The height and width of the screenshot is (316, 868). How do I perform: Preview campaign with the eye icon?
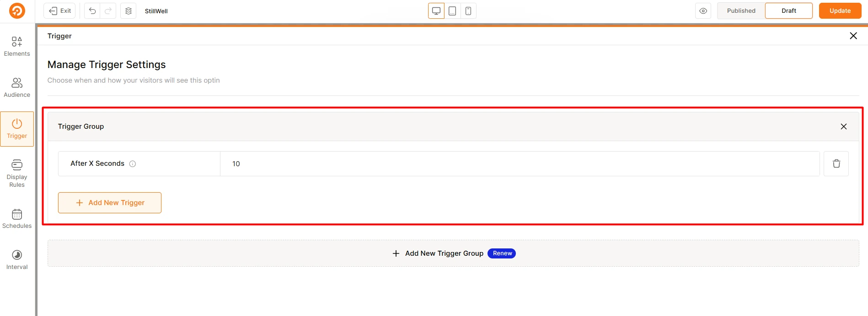pos(703,11)
